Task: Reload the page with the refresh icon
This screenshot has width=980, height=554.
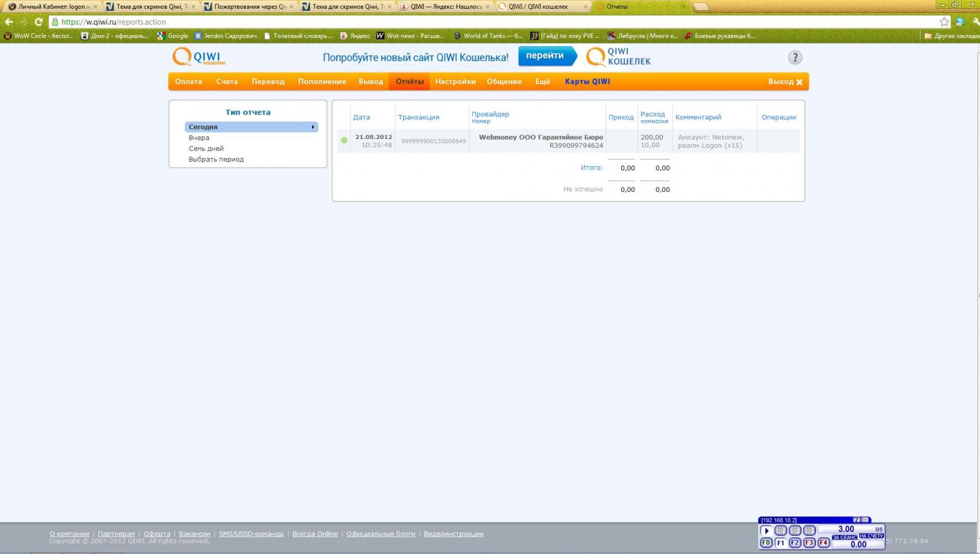Action: (x=39, y=22)
